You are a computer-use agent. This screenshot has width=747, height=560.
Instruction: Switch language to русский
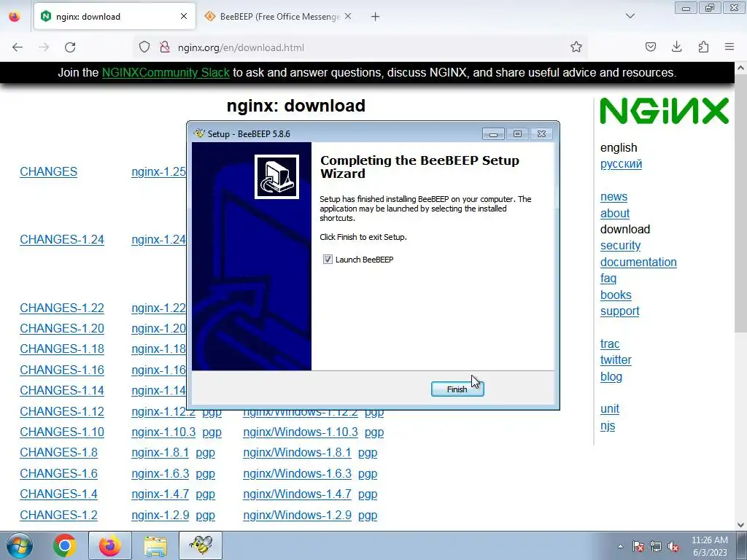tap(621, 164)
